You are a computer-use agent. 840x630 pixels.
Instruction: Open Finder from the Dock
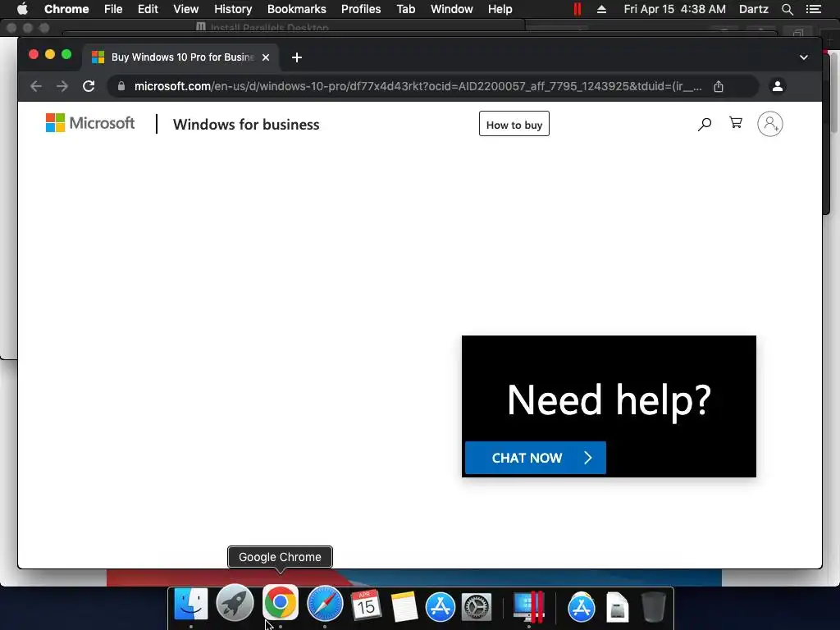tap(190, 605)
